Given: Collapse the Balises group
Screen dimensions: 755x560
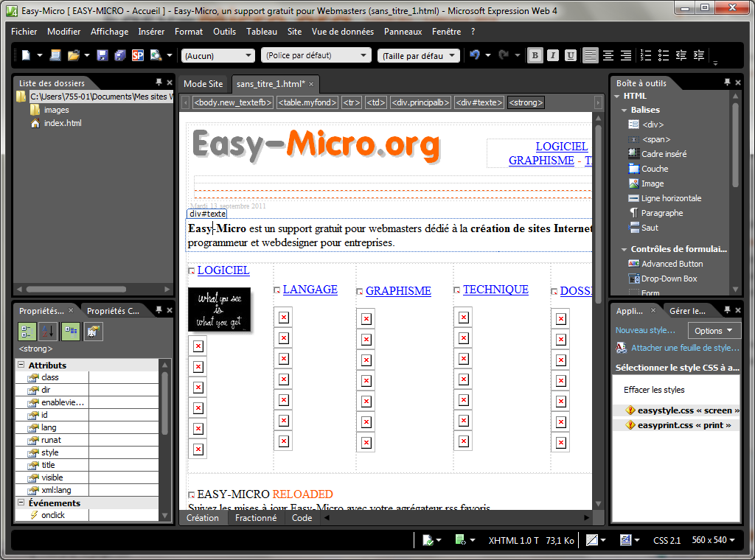Looking at the screenshot, I should pos(624,111).
